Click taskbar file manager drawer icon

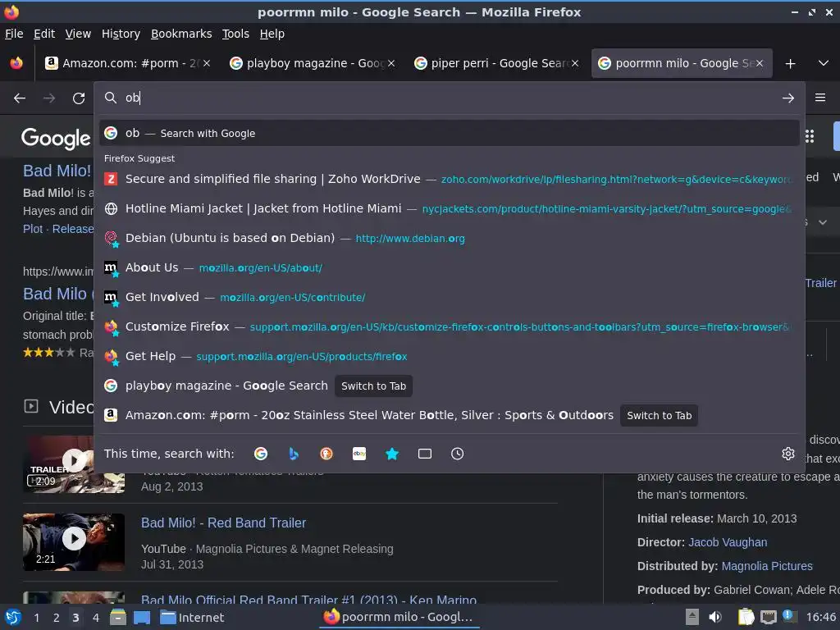(118, 618)
